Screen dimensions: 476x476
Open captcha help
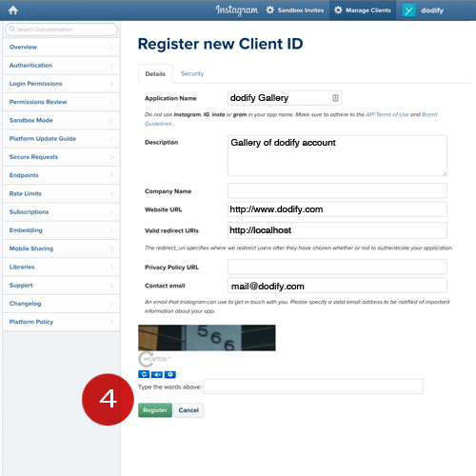coord(170,375)
